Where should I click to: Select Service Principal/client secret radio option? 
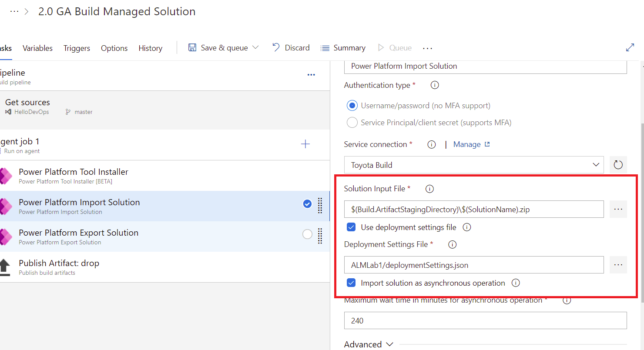coord(352,123)
